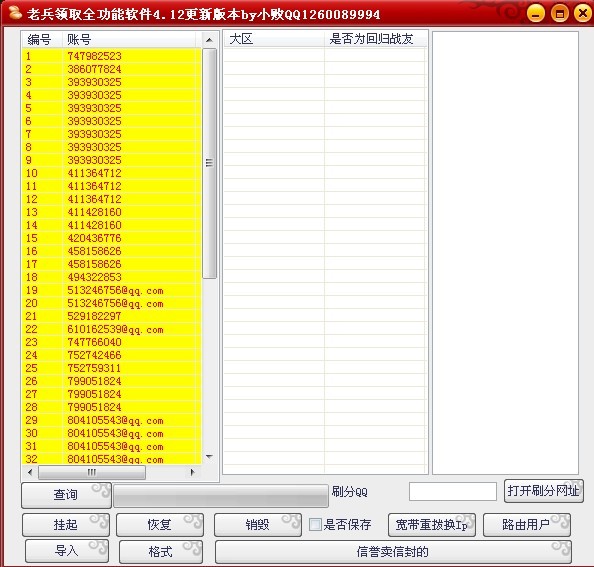
Task: Select row 31 account 804105543@qq.com
Action: (112, 446)
